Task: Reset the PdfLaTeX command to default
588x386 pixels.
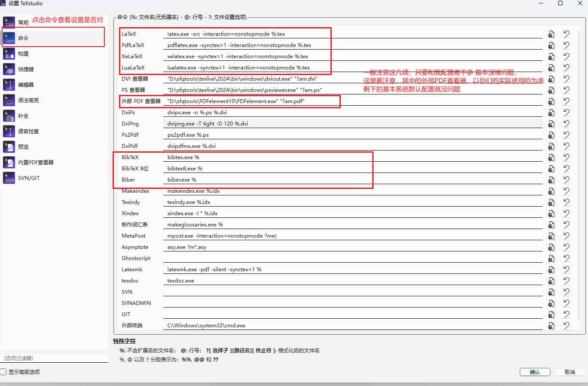Action: 566,45
